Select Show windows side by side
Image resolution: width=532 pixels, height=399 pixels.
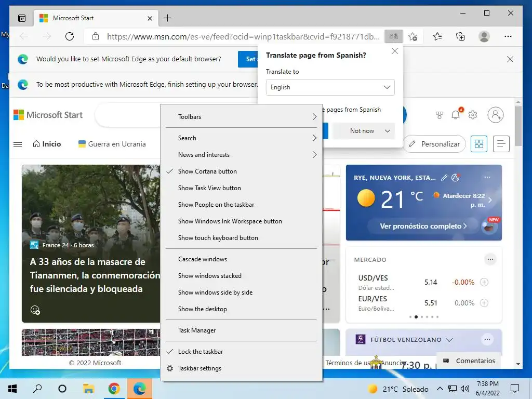click(241, 292)
